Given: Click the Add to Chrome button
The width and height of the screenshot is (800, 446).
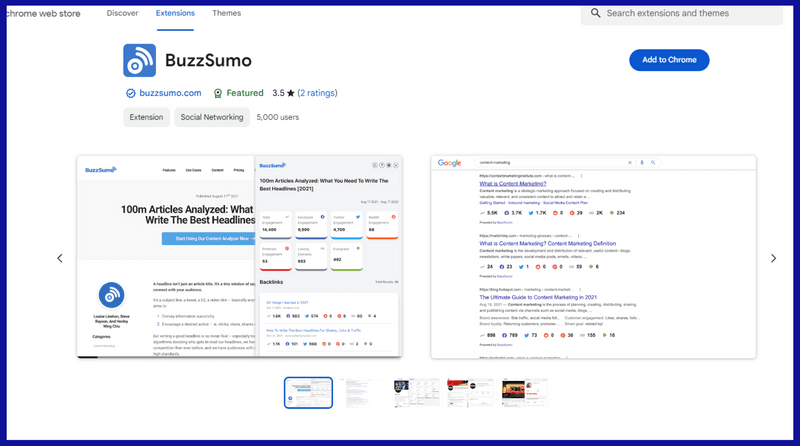Looking at the screenshot, I should pos(669,60).
